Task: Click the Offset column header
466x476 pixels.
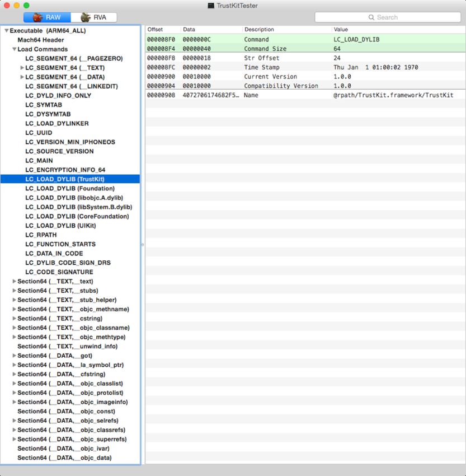Action: (x=163, y=30)
